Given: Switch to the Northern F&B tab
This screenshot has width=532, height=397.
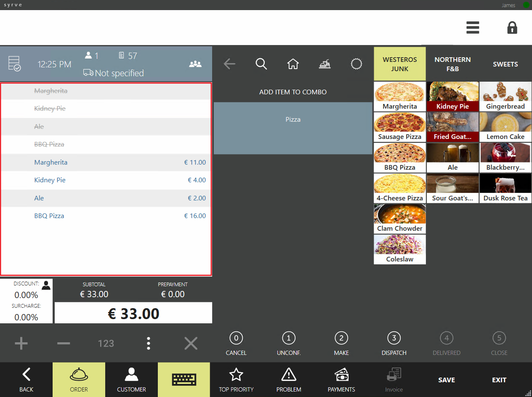Looking at the screenshot, I should (452, 64).
